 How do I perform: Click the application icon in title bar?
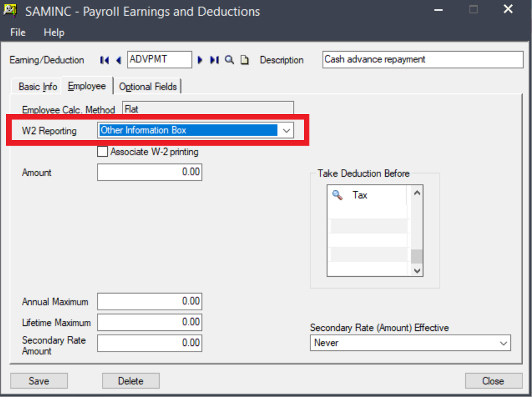tap(10, 11)
